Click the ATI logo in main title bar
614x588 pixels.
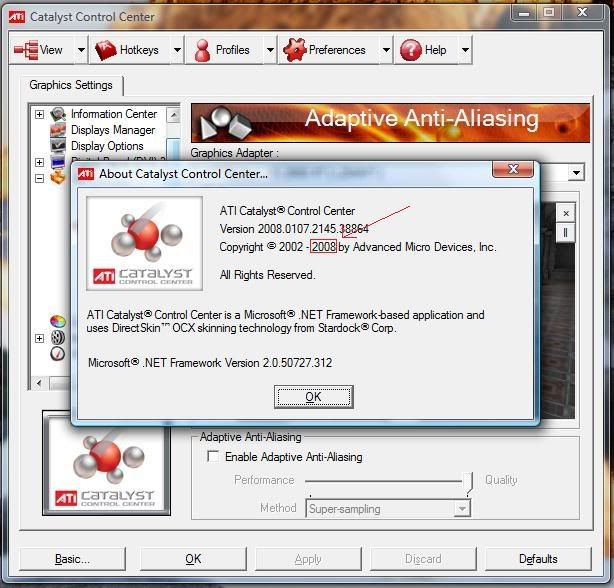pyautogui.click(x=17, y=17)
